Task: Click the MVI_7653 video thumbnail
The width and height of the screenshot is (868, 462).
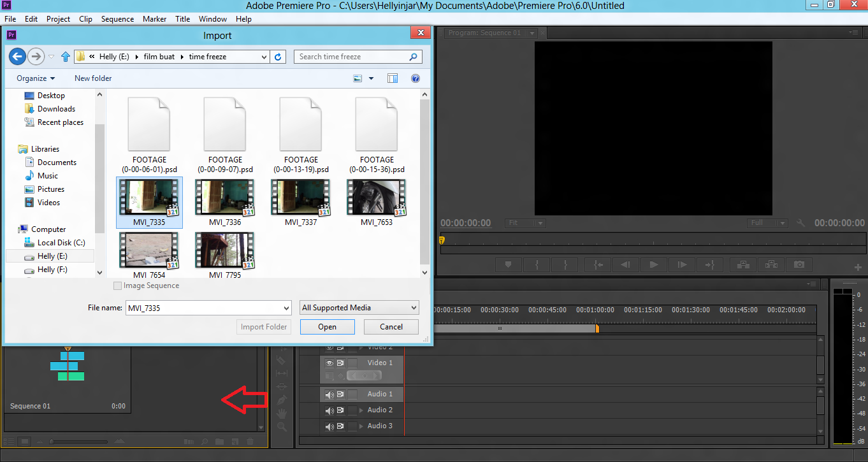Action: (377, 198)
